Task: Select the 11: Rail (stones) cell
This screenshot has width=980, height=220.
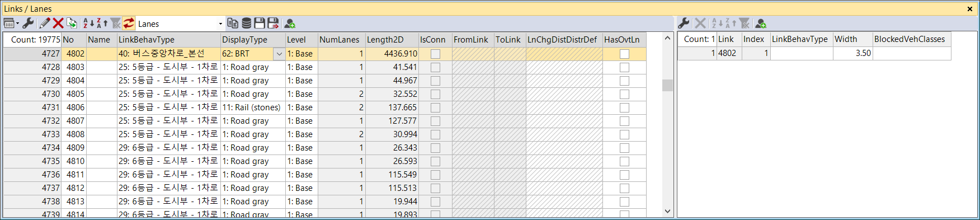Action: 253,107
